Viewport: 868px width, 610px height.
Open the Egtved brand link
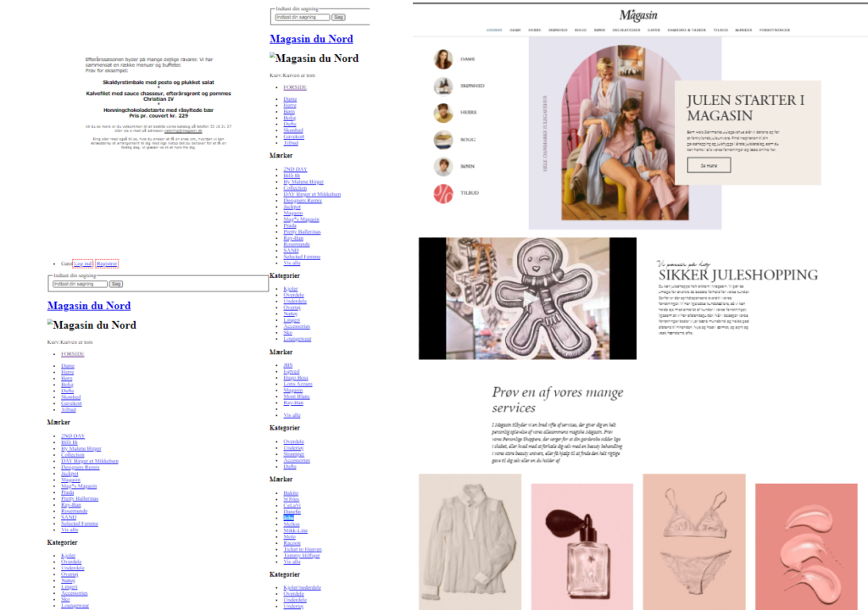click(x=292, y=371)
